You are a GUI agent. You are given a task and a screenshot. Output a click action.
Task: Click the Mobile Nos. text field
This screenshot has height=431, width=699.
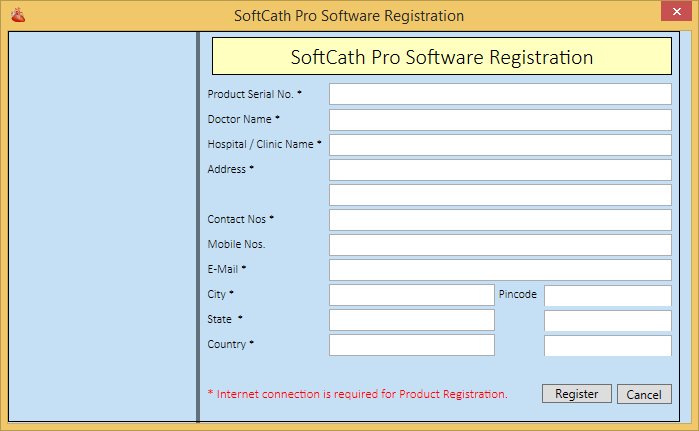pos(500,245)
